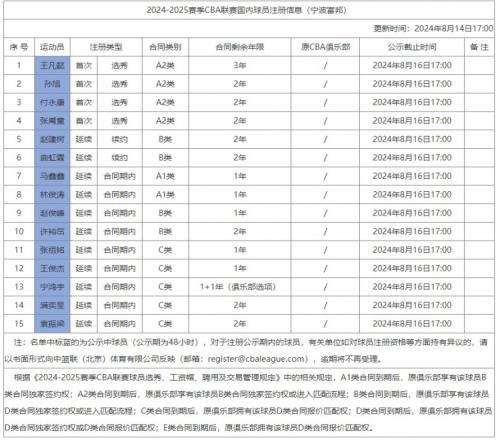Click the regulation paragraph starting with 根据
The height and width of the screenshot is (440, 500).
[x=249, y=402]
